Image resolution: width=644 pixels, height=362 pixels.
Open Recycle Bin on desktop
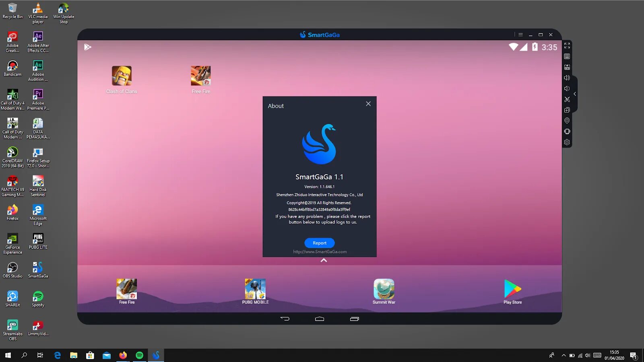(12, 11)
